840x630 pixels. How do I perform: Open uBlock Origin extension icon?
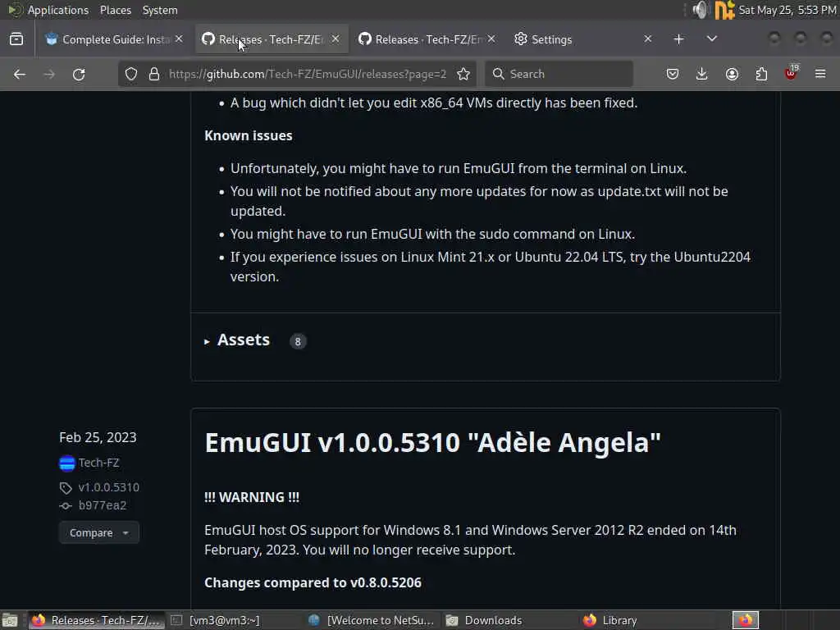point(791,73)
